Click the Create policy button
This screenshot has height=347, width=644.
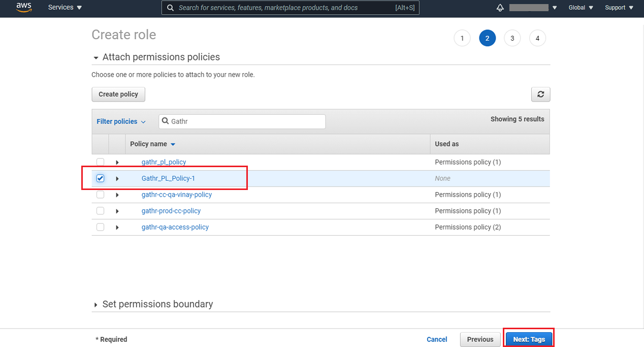[x=118, y=94]
